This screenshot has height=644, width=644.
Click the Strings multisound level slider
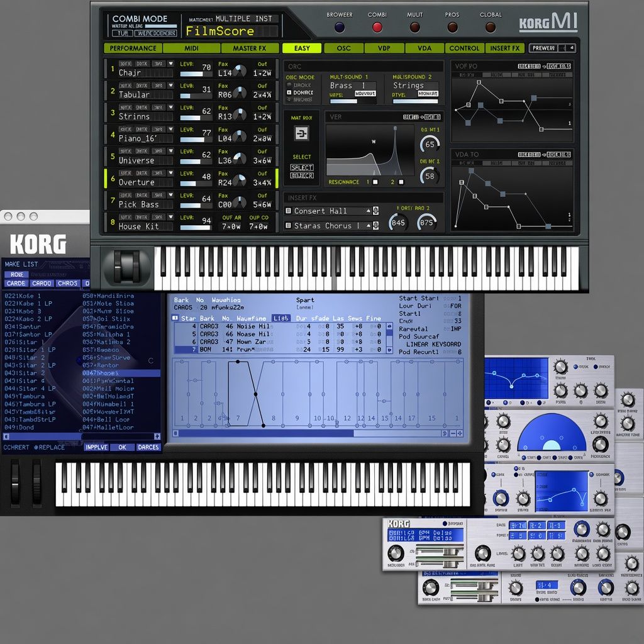click(415, 101)
